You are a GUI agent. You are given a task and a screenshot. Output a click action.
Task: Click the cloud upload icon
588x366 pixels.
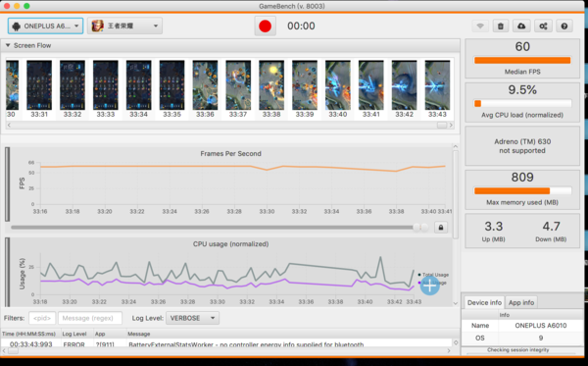click(x=521, y=26)
